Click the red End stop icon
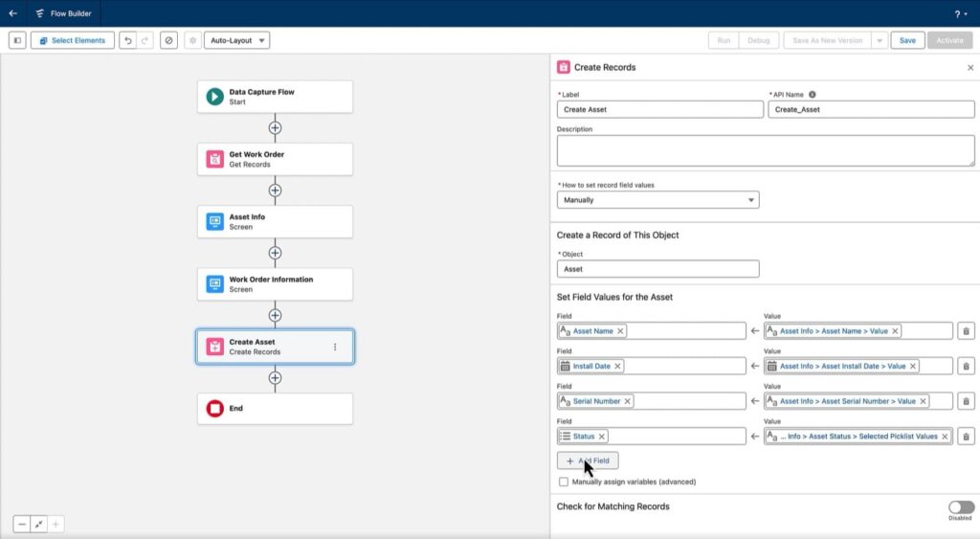This screenshot has width=980, height=539. pos(215,408)
